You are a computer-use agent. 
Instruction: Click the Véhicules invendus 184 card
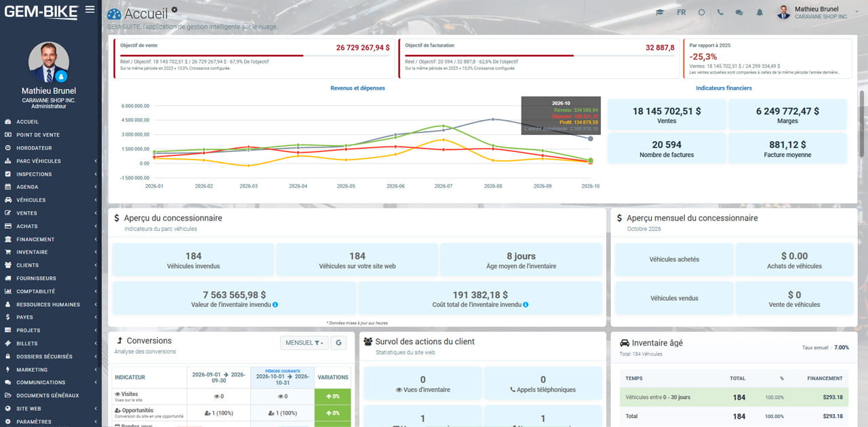pos(193,260)
